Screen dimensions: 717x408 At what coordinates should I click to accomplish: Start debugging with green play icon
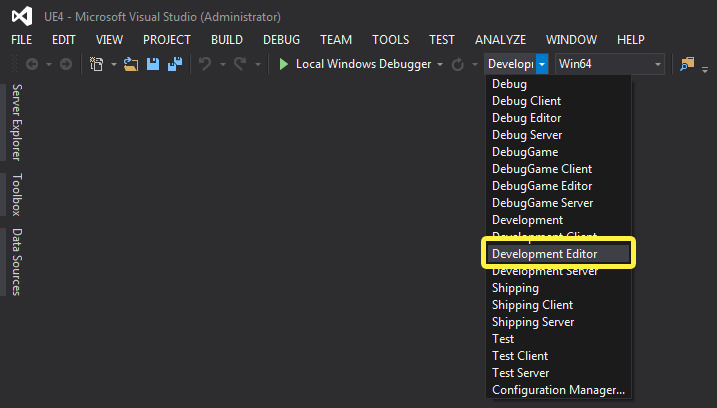coord(284,64)
